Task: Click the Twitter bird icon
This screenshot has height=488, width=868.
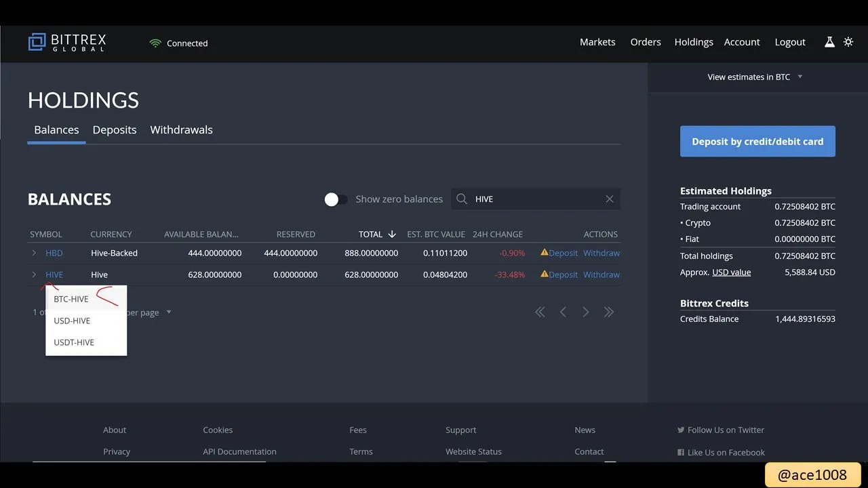Action: pyautogui.click(x=681, y=430)
